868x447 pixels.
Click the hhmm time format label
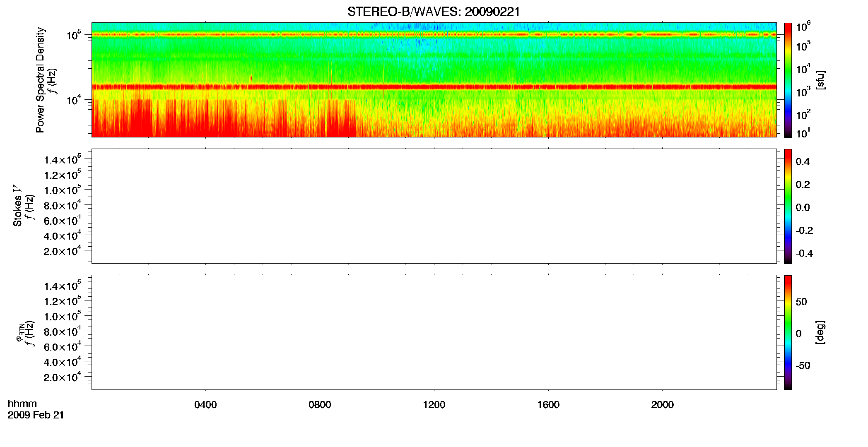click(x=22, y=404)
